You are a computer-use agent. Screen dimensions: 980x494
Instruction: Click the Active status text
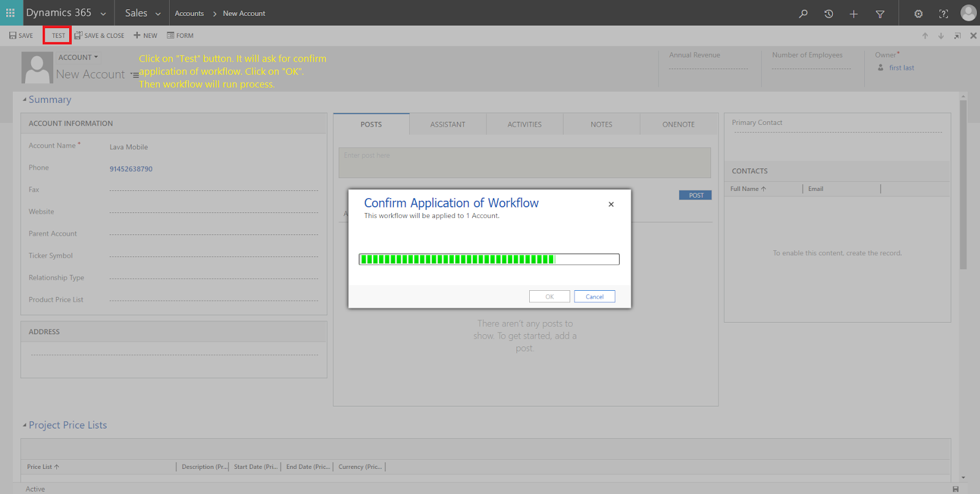pyautogui.click(x=35, y=489)
